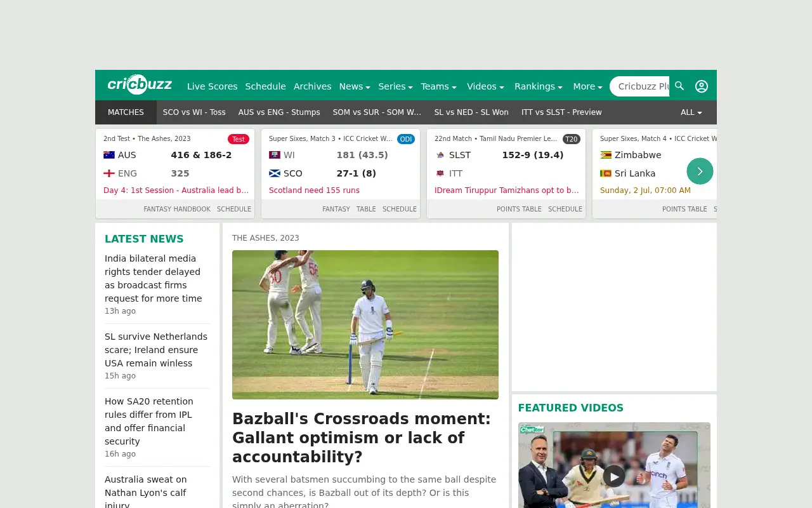Open the Teams dropdown
This screenshot has width=812, height=508.
(439, 86)
